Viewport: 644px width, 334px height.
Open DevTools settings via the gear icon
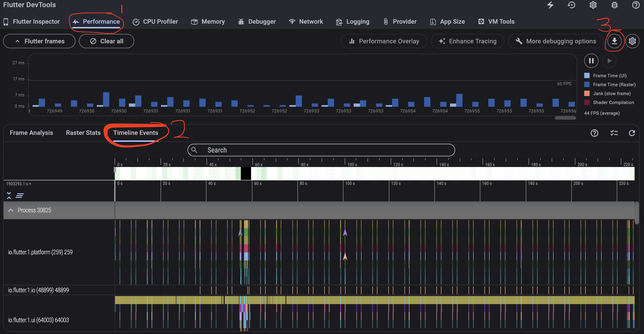pyautogui.click(x=593, y=5)
